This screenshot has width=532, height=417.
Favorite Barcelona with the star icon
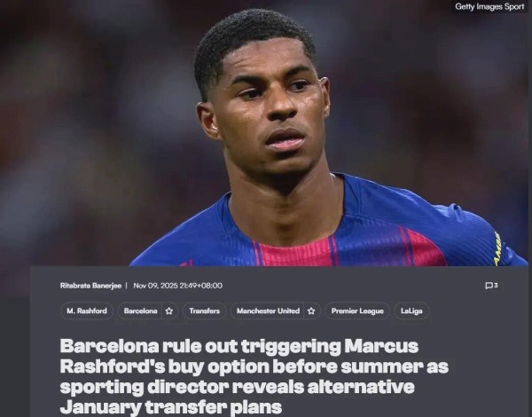[x=169, y=311]
